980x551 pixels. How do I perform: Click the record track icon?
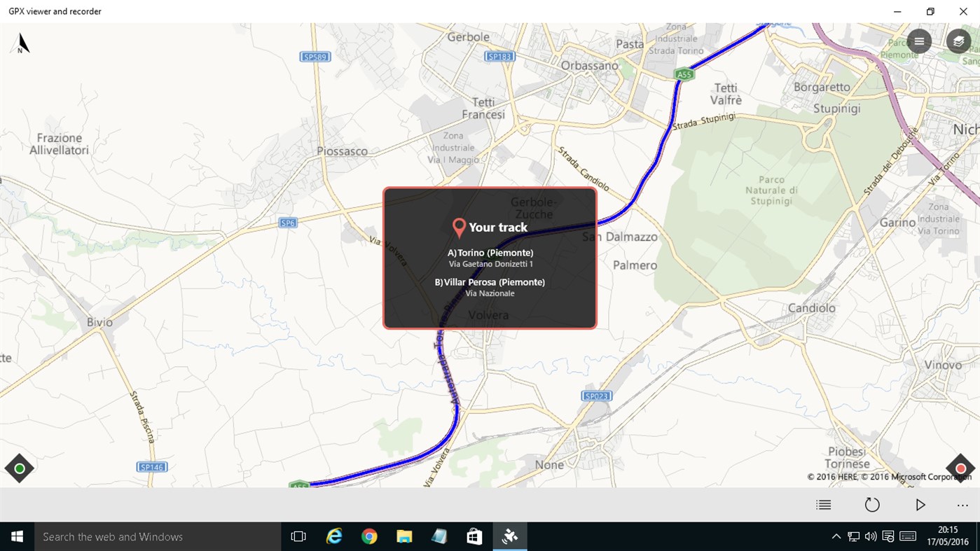[x=872, y=504]
